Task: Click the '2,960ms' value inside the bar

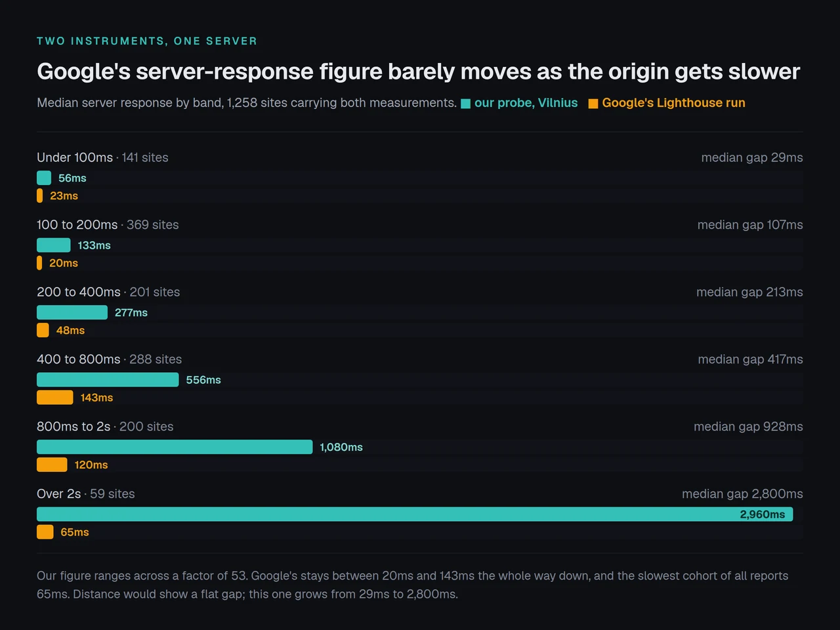Action: (763, 514)
